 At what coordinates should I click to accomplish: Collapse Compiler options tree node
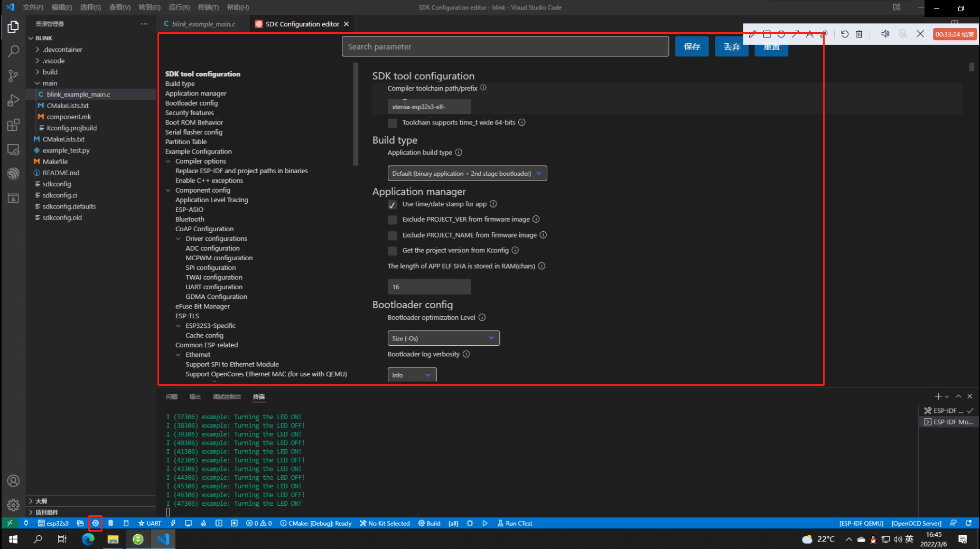168,162
